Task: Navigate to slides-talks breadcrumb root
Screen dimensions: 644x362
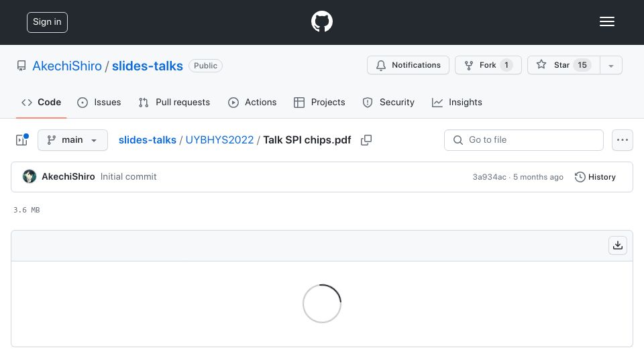Action: [x=148, y=140]
